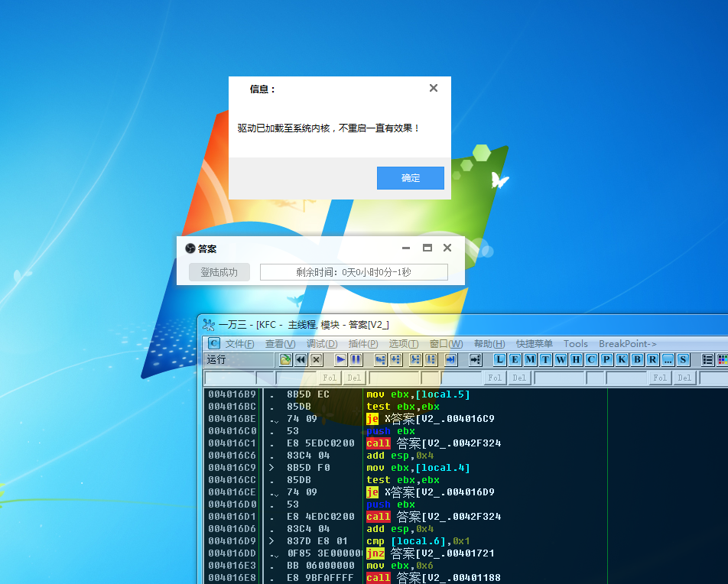
Task: Open the Log window via L icon
Action: tap(499, 359)
